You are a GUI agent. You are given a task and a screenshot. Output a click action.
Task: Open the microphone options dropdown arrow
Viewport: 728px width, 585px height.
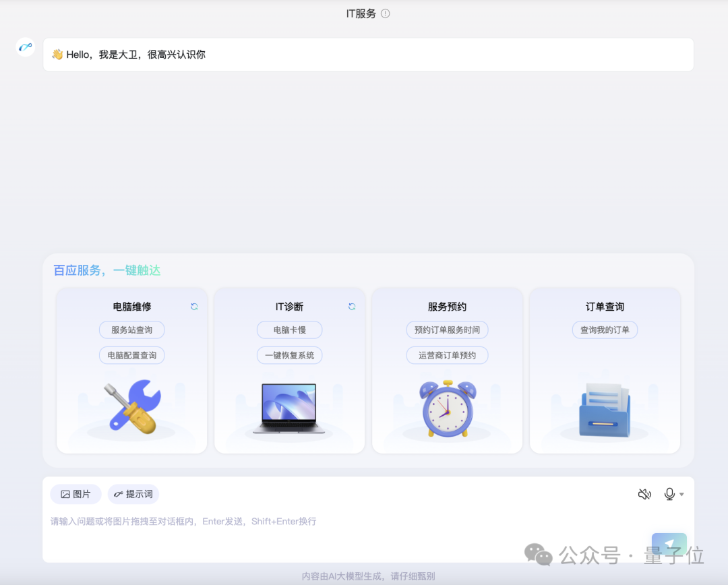click(x=681, y=494)
